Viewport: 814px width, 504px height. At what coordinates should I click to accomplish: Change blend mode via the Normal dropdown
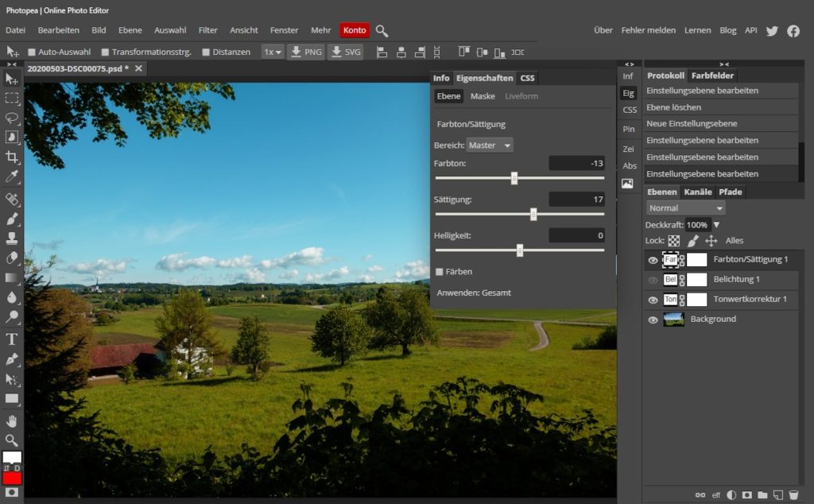[x=684, y=207]
